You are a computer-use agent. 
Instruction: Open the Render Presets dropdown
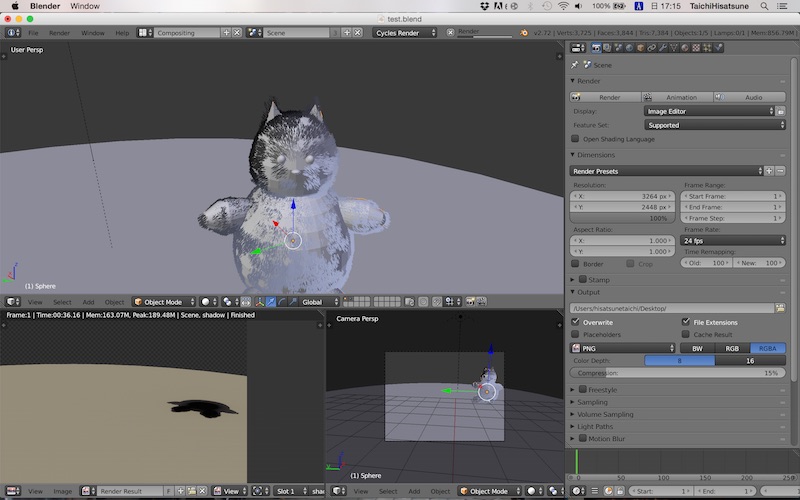[666, 171]
